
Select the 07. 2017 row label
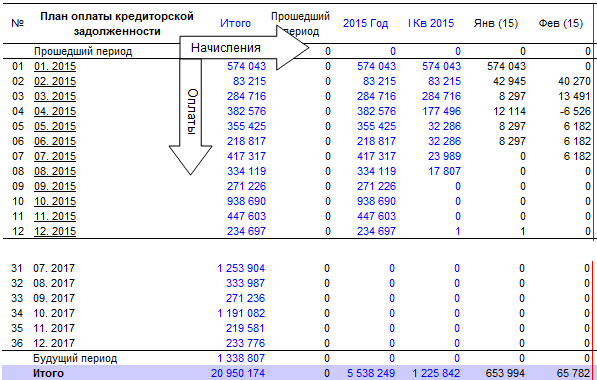[x=54, y=268]
